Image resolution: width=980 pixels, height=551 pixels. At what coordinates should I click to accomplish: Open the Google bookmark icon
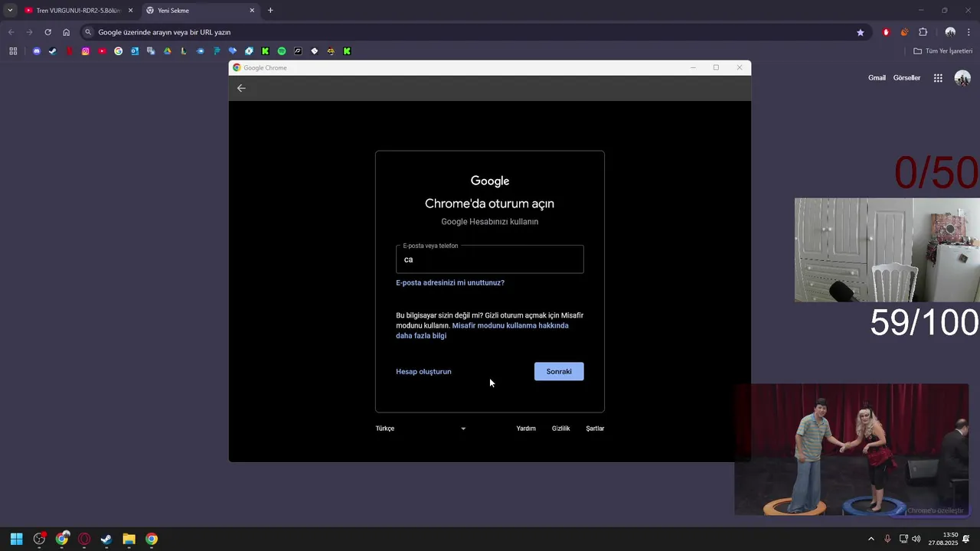(x=118, y=51)
